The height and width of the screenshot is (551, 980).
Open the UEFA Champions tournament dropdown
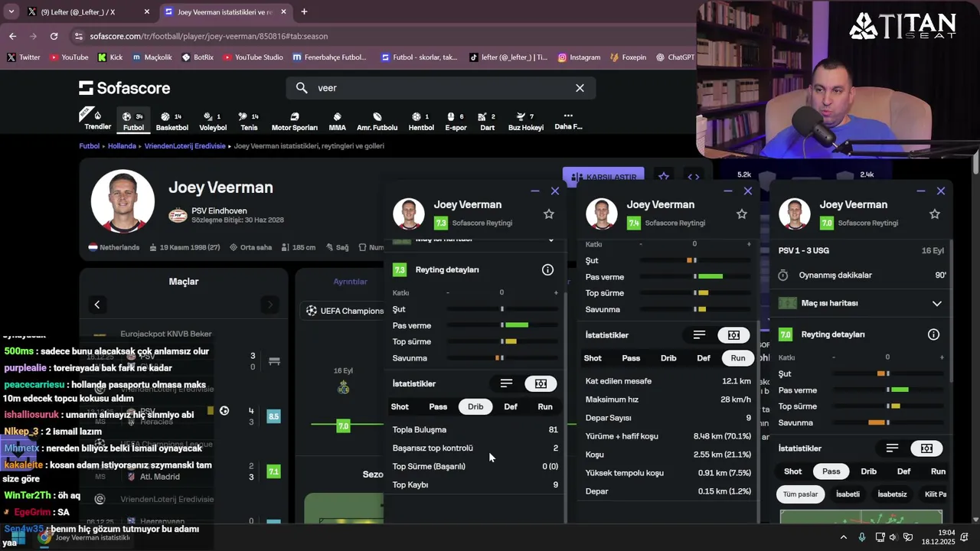(343, 311)
